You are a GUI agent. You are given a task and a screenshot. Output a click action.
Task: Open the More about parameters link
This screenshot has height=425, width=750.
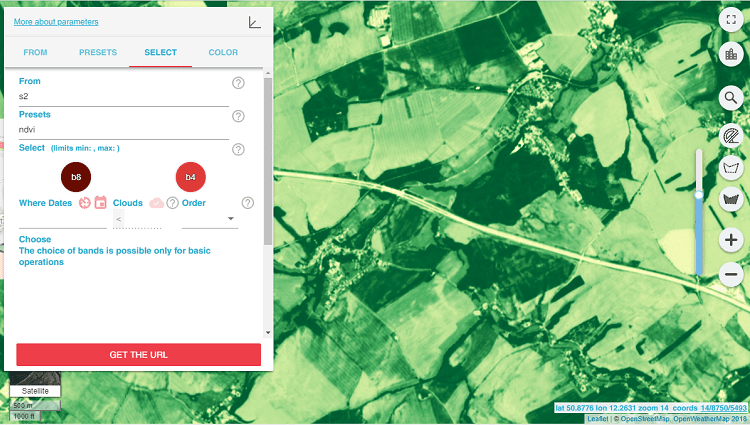click(56, 22)
